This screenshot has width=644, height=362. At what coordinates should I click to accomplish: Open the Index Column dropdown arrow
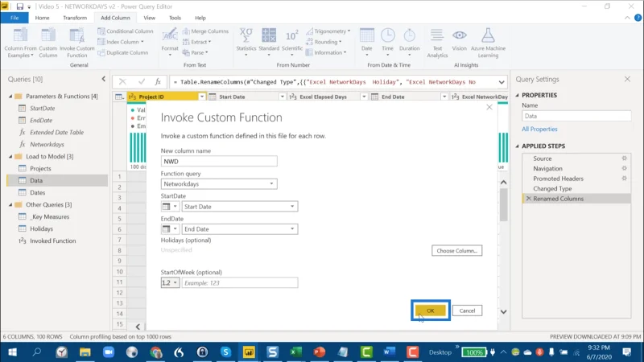coord(142,42)
